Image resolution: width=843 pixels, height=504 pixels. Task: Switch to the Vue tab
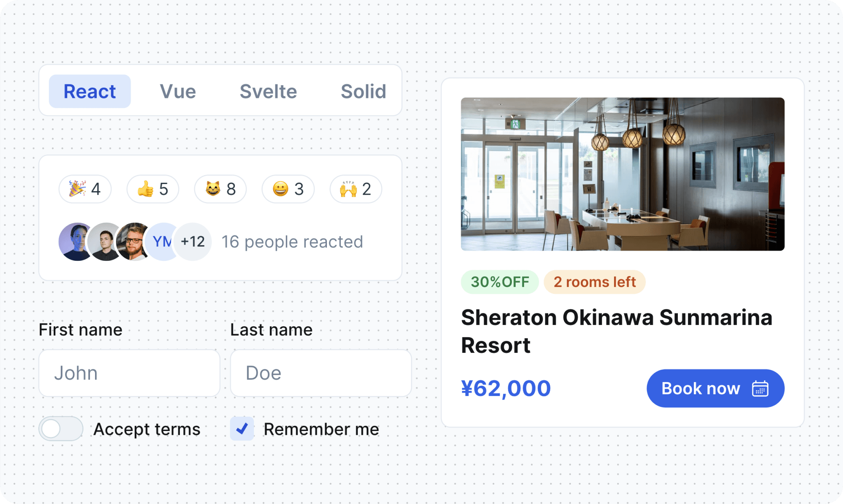[178, 91]
